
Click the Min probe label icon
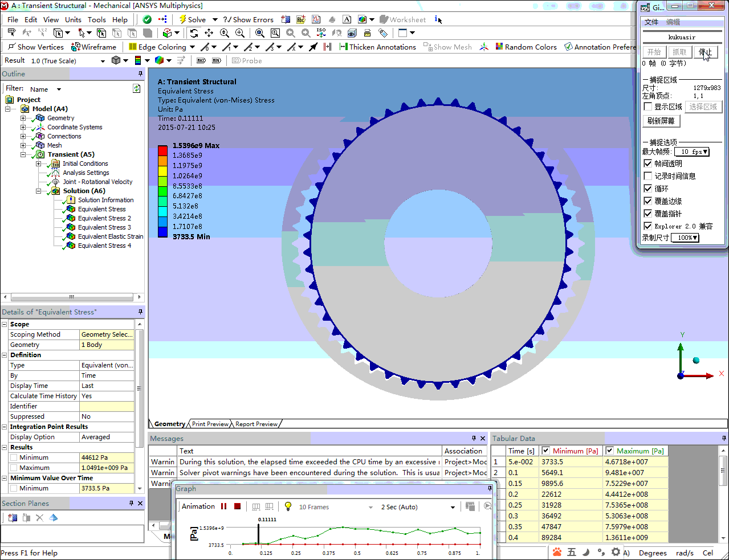pyautogui.click(x=216, y=60)
